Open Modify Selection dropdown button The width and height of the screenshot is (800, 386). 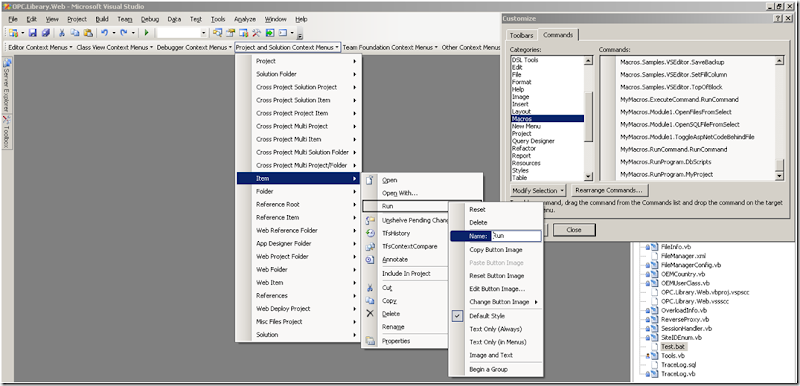pyautogui.click(x=538, y=190)
